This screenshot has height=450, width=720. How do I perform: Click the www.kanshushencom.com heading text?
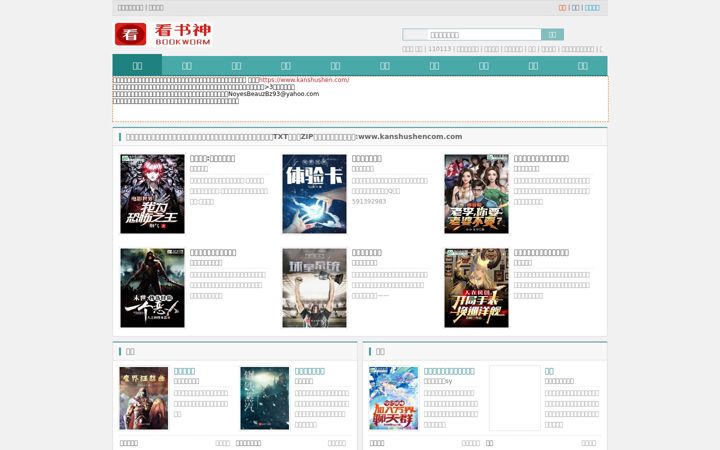point(410,136)
